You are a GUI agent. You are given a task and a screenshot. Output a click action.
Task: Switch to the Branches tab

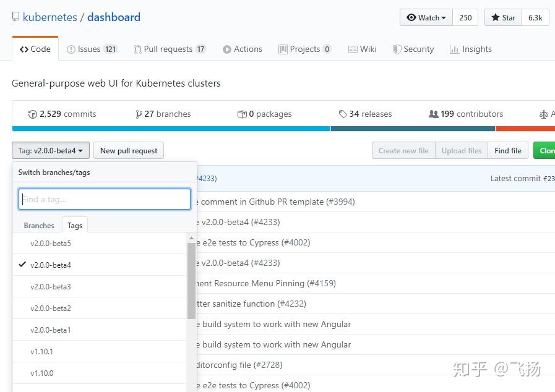[x=39, y=226]
